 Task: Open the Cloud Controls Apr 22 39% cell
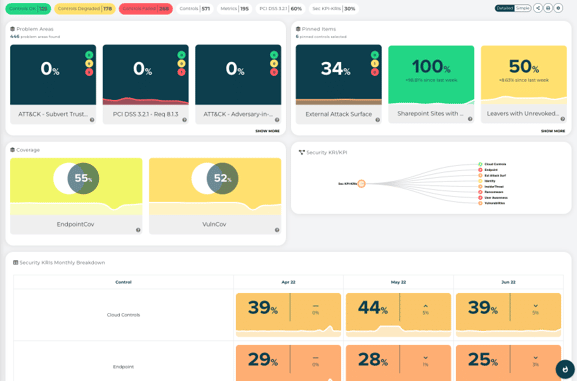(288, 315)
